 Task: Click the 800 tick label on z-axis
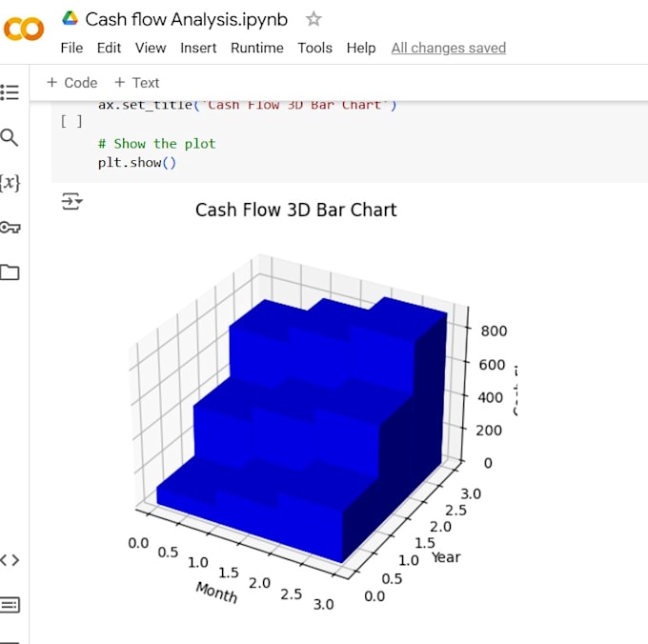pos(494,331)
